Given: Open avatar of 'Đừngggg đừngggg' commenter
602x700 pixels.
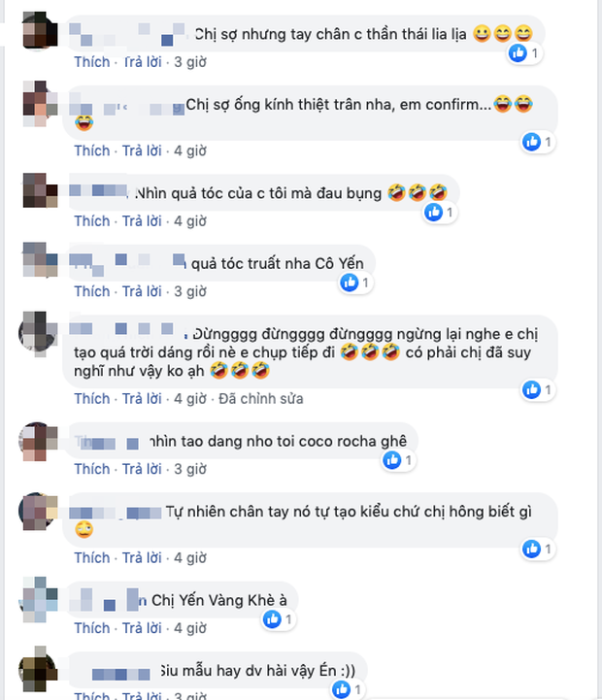Looking at the screenshot, I should point(39,332).
